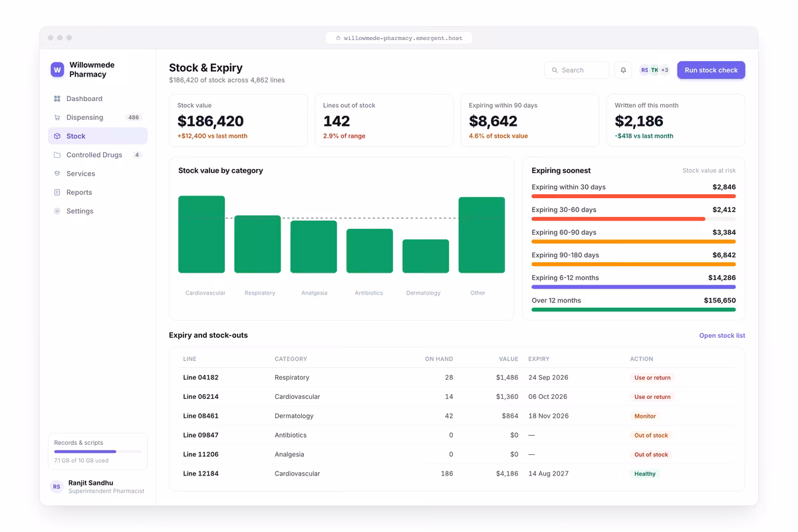Viewport: 798px width, 532px height.
Task: Click Expiring 6-12 months purple bar
Action: [634, 287]
